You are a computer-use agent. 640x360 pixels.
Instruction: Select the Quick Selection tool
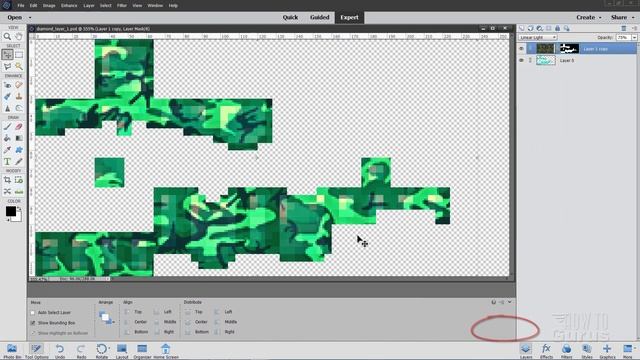(19, 66)
